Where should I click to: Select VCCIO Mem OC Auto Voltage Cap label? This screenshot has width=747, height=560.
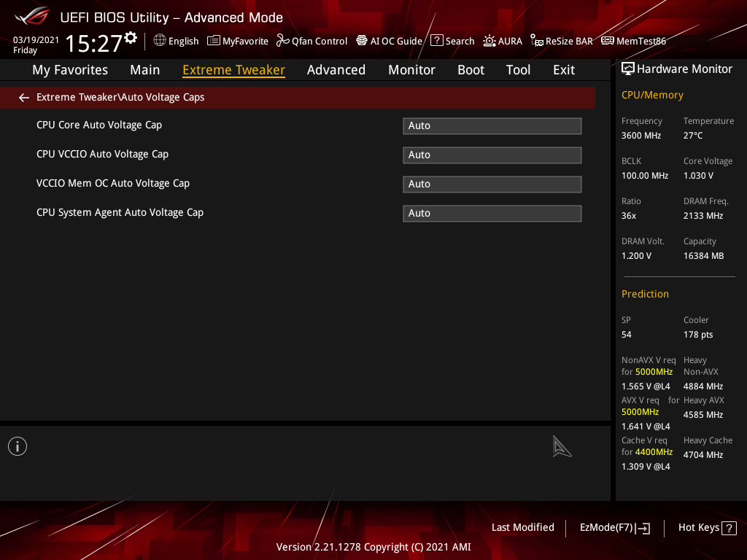click(113, 183)
